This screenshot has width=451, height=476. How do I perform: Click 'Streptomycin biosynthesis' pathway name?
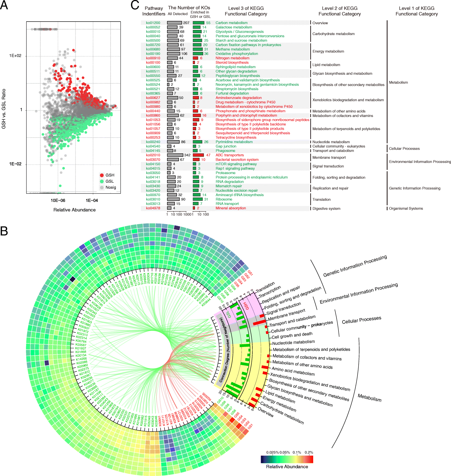pos(237,89)
